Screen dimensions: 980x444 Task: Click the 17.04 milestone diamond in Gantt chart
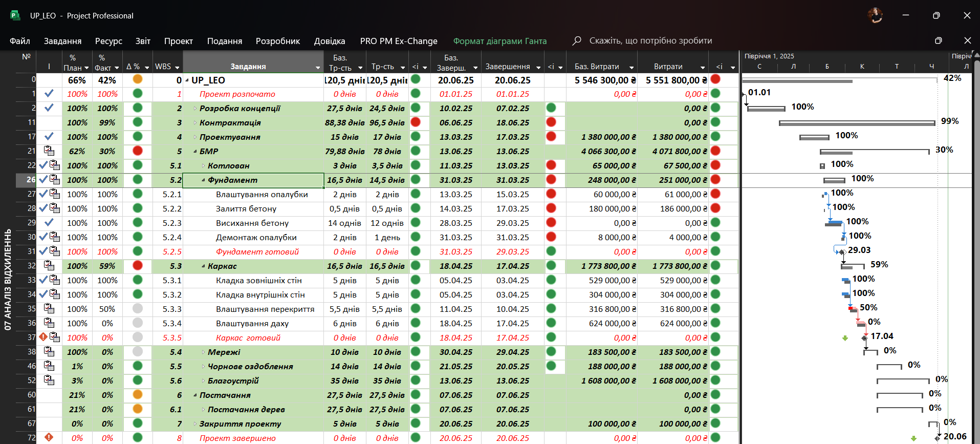click(864, 337)
